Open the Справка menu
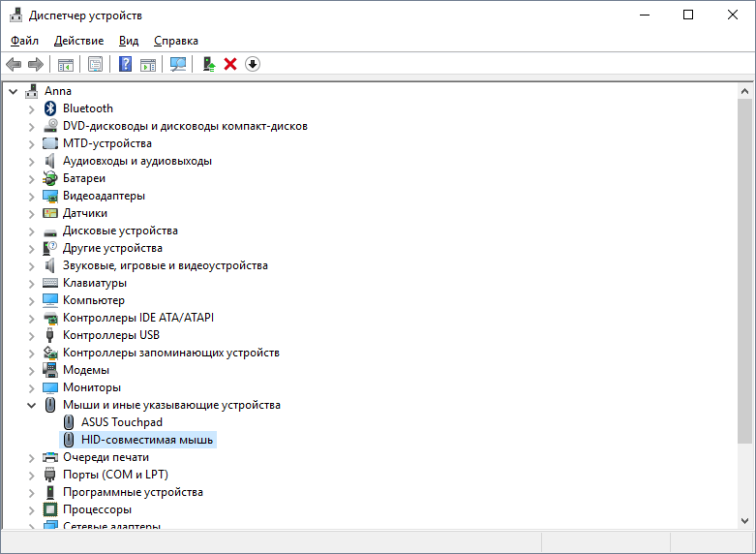The height and width of the screenshot is (554, 756). (x=176, y=41)
